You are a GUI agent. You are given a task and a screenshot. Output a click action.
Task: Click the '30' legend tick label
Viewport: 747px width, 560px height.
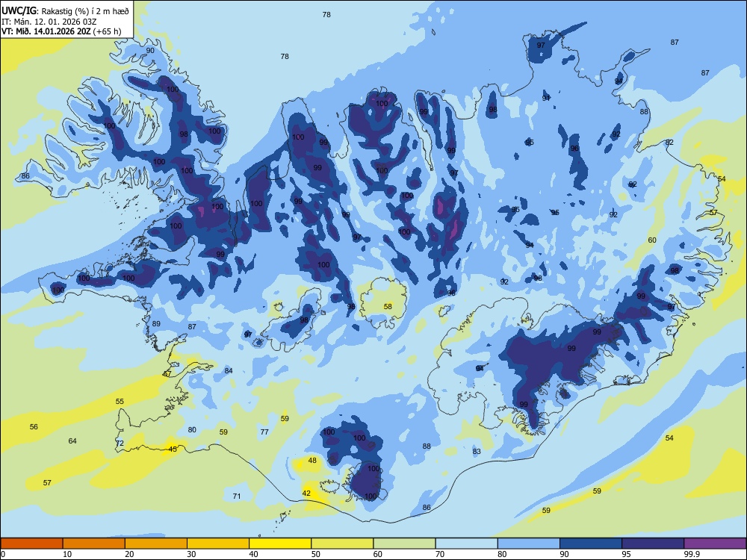[x=191, y=554]
